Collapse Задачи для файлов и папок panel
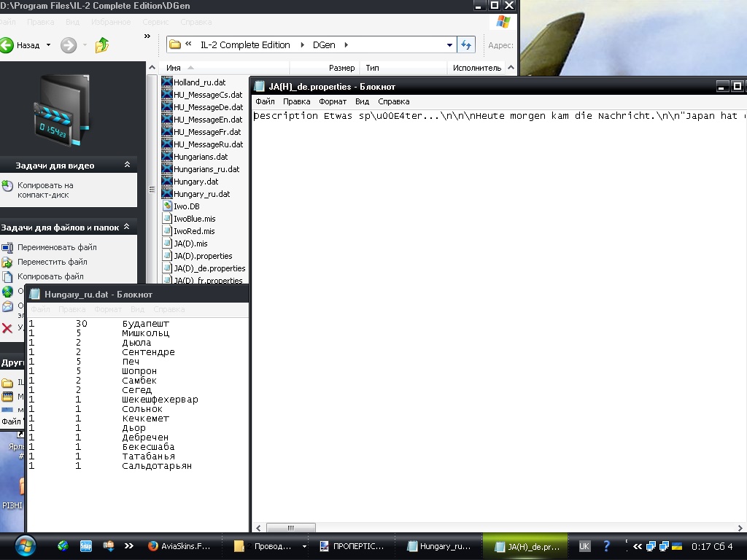This screenshot has height=560, width=747. (127, 227)
